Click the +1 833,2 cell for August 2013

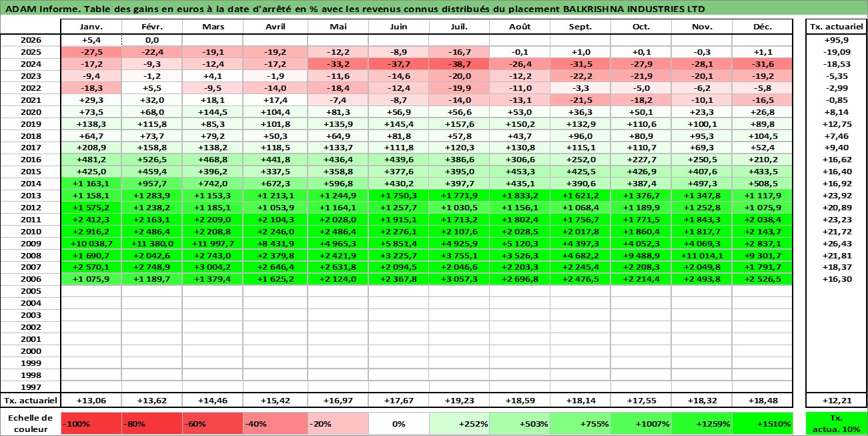520,196
